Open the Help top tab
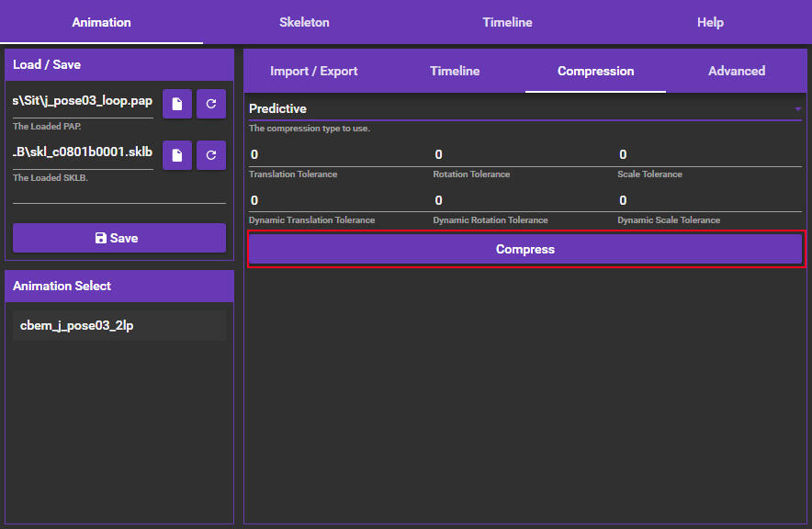 coord(710,22)
